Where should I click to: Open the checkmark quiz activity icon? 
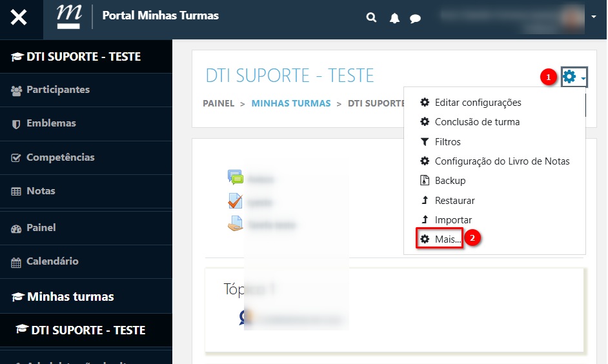(236, 201)
